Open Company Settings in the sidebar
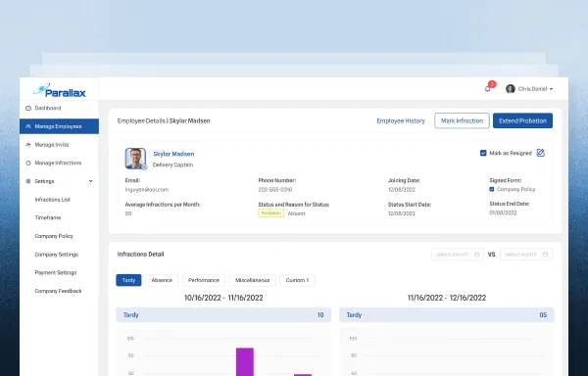This screenshot has width=588, height=376. click(x=57, y=255)
